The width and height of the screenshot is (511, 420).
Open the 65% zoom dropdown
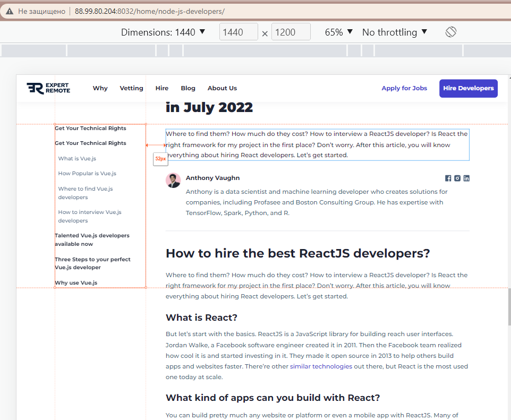coord(338,32)
